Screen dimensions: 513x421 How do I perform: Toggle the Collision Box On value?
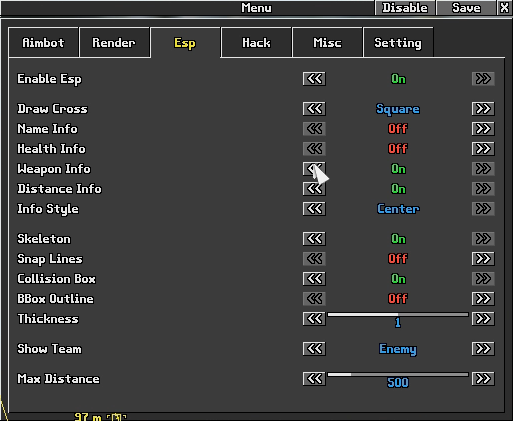click(398, 279)
